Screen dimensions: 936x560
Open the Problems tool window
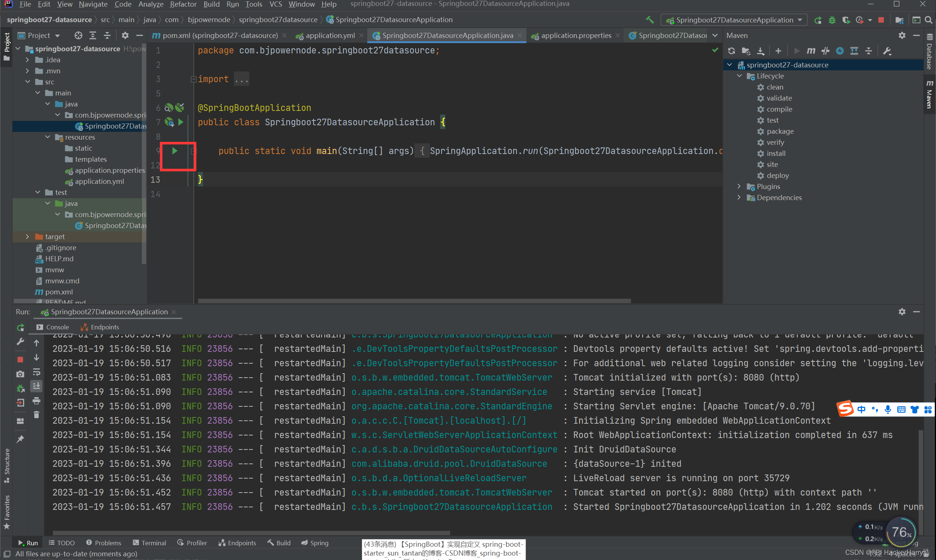coord(104,543)
